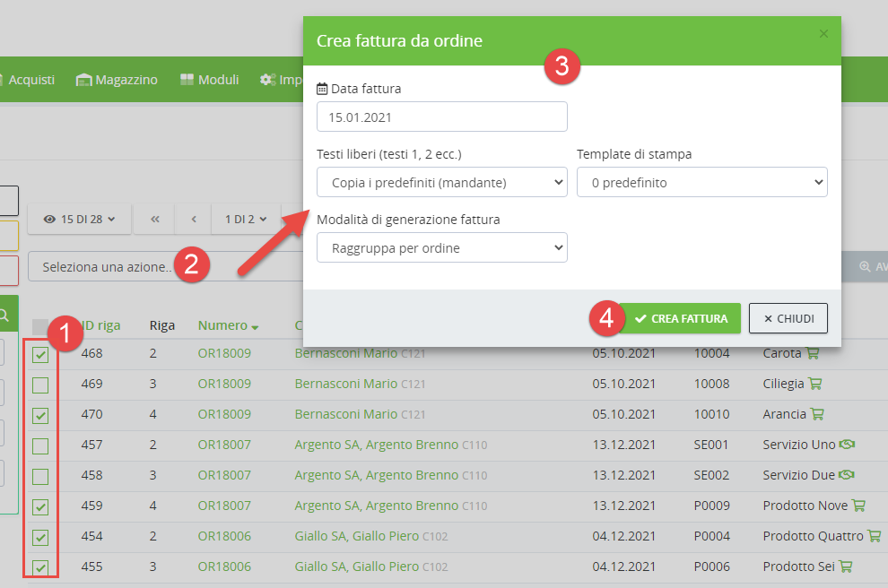Close the Crea fattura dialog with X
Viewport: 888px width, 588px height.
tap(823, 34)
